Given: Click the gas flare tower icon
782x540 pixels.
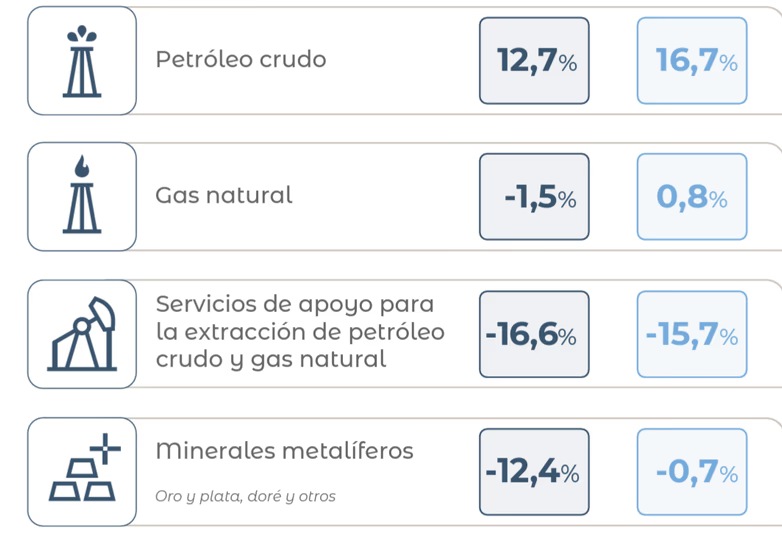Looking at the screenshot, I should tap(82, 194).
